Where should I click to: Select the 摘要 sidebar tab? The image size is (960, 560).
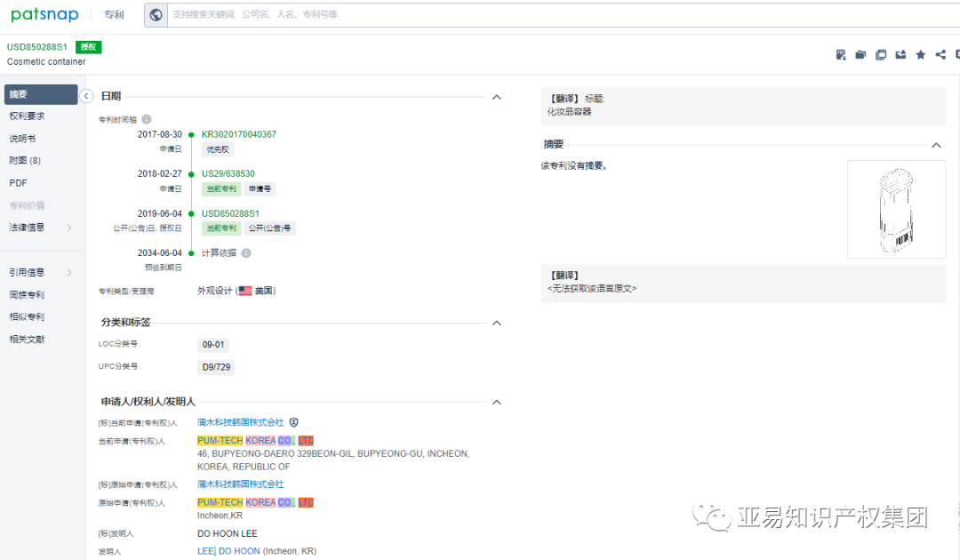click(x=40, y=94)
